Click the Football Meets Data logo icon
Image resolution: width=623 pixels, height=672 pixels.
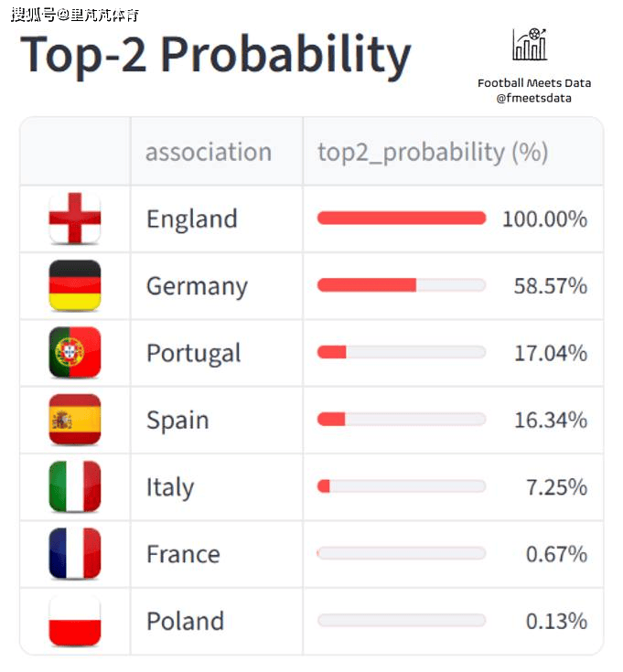[531, 44]
